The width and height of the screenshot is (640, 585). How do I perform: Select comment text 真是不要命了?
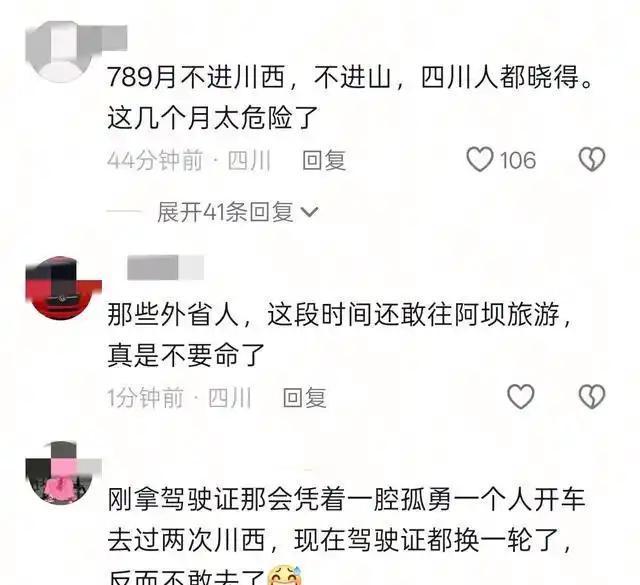coord(186,355)
